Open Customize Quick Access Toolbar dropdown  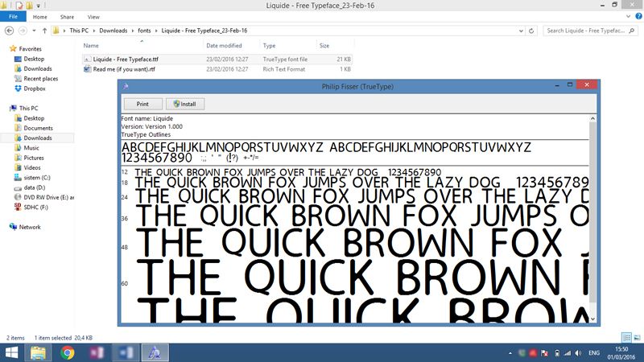coord(38,6)
